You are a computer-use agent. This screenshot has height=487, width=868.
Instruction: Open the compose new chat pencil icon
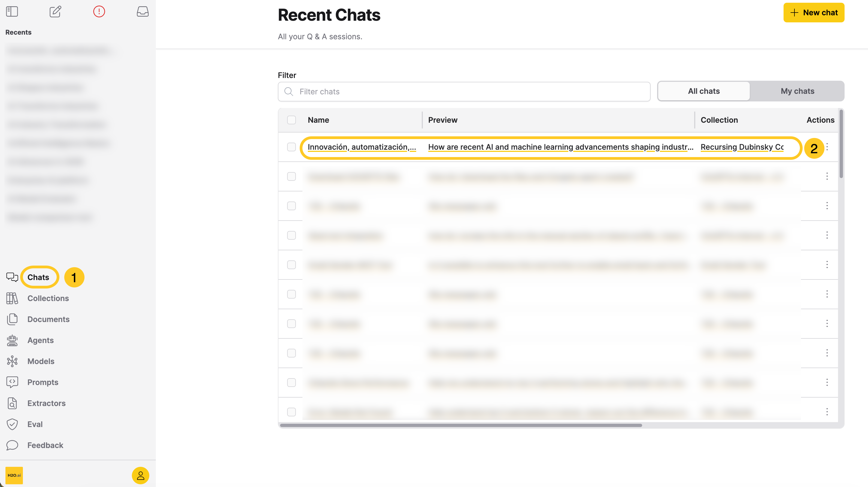(x=55, y=11)
